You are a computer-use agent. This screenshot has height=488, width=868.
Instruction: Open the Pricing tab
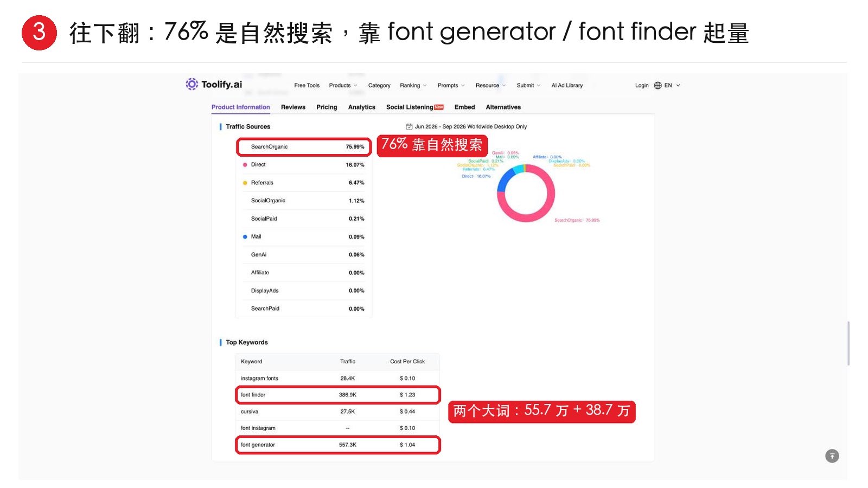pyautogui.click(x=327, y=107)
